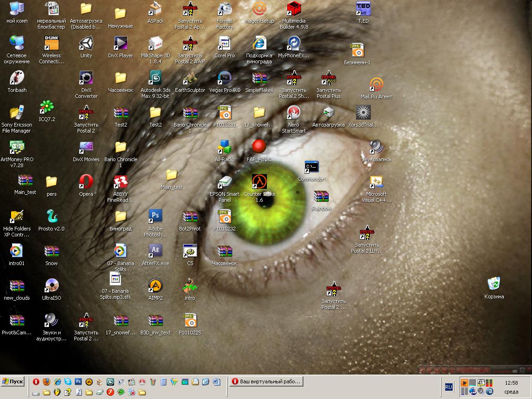Open the RU language switcher

pyautogui.click(x=448, y=387)
